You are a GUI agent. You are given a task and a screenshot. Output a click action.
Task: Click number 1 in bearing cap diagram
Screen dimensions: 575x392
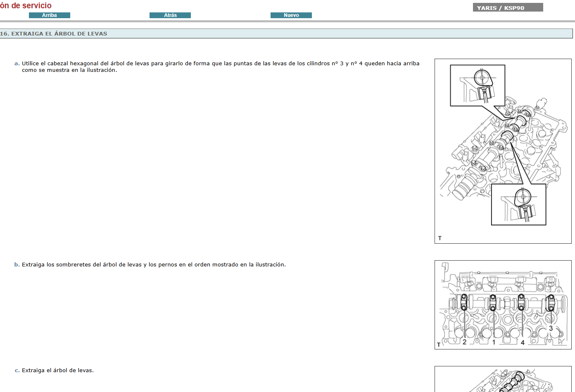point(494,342)
